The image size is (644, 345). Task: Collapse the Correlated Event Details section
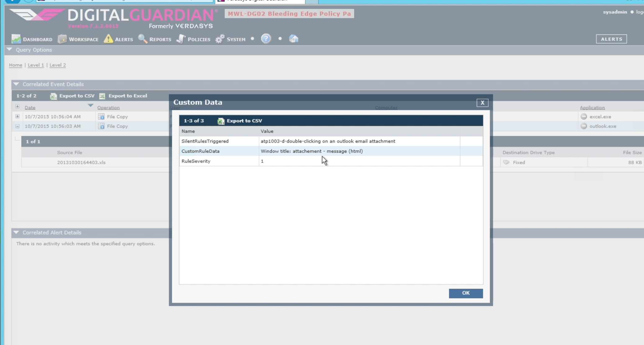16,84
